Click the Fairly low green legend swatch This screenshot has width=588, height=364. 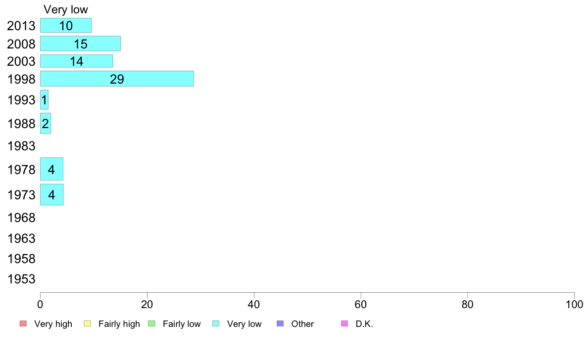[152, 323]
